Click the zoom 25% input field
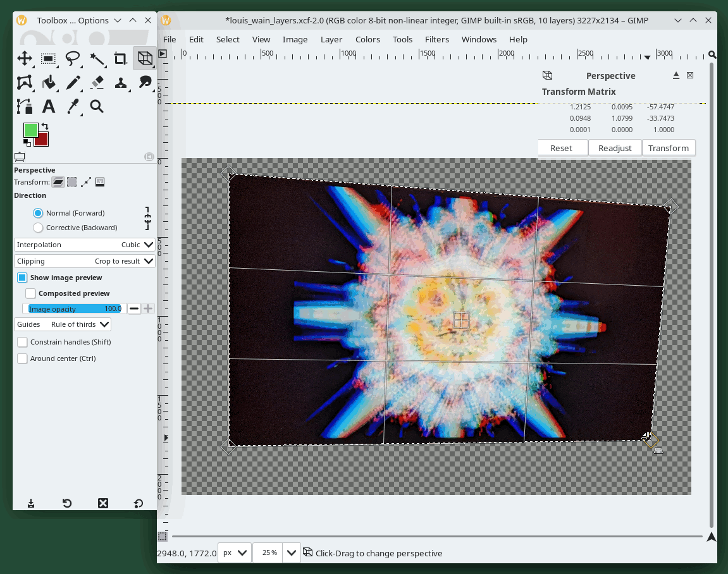The width and height of the screenshot is (728, 574). [268, 553]
